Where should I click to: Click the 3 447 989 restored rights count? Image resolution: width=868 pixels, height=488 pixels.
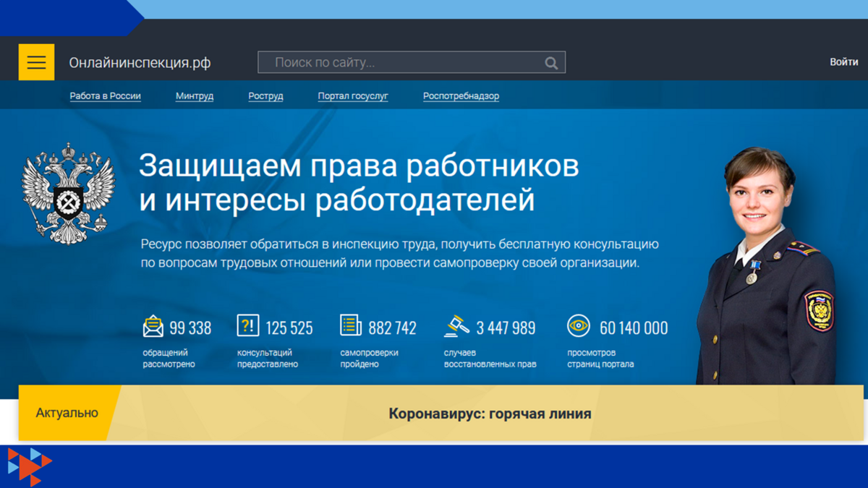(x=506, y=328)
